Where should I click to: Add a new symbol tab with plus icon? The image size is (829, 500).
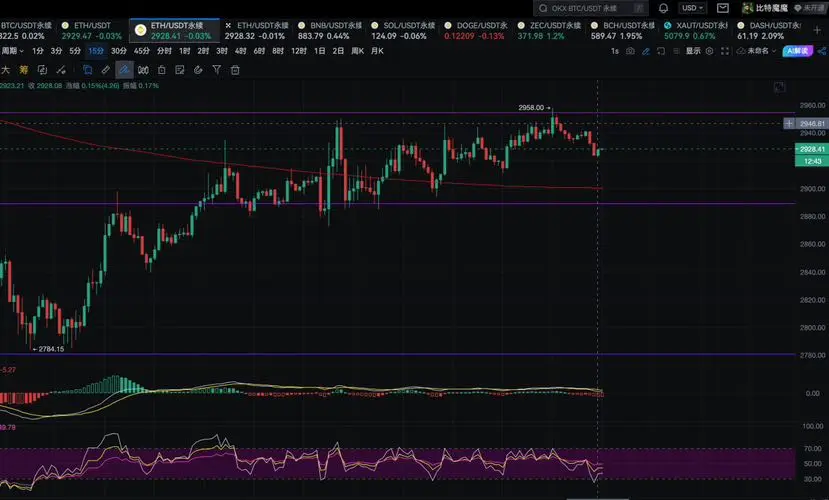[x=817, y=31]
